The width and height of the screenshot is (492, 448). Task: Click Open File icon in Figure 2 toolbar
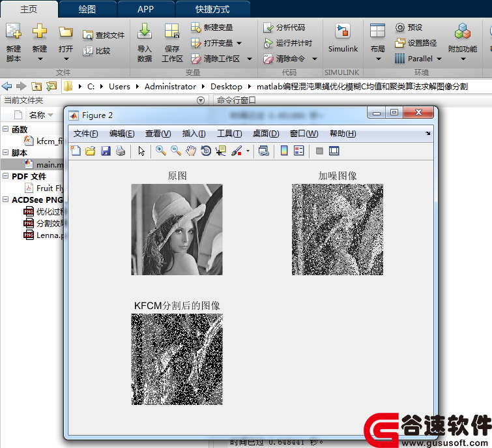(x=91, y=151)
